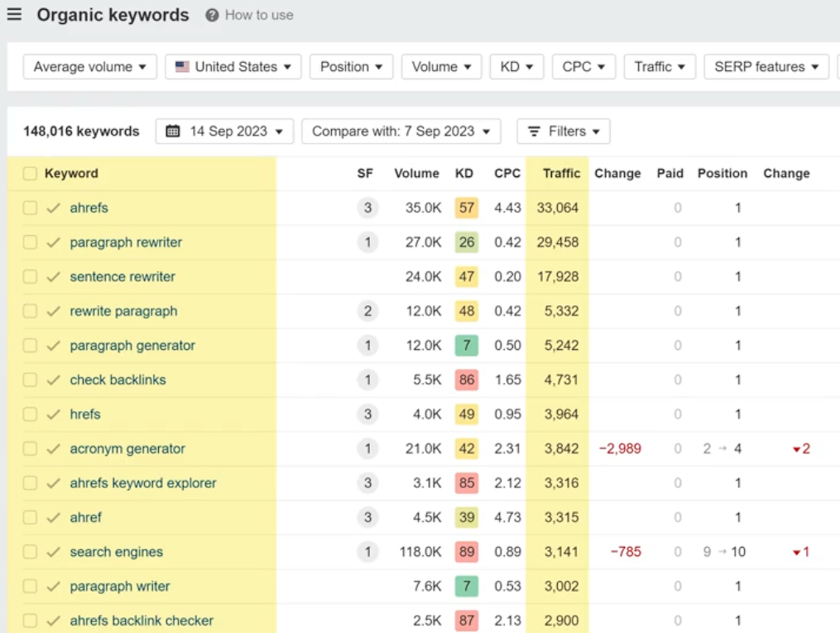Image resolution: width=840 pixels, height=633 pixels.
Task: Click the filter lines icon beside Filters
Action: (534, 132)
